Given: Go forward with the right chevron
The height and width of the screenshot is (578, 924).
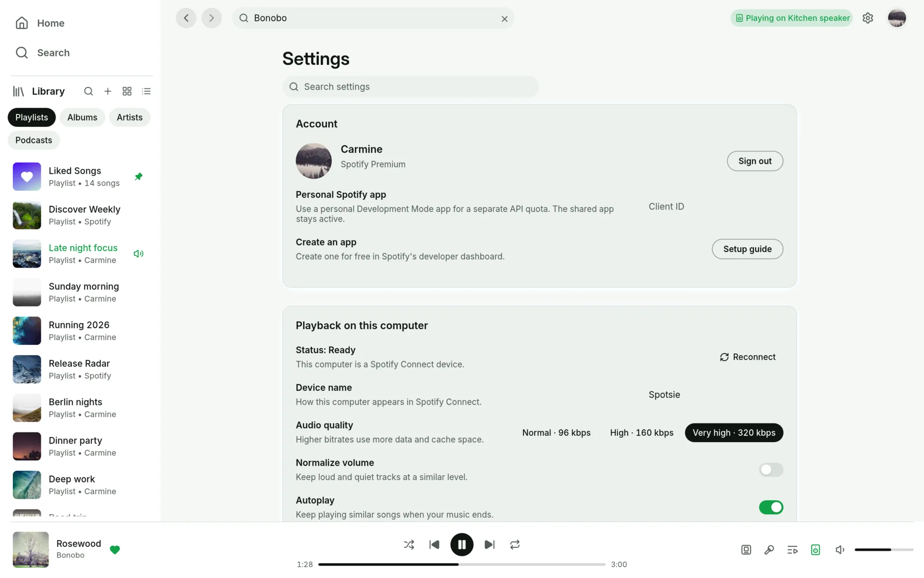Looking at the screenshot, I should click(211, 18).
